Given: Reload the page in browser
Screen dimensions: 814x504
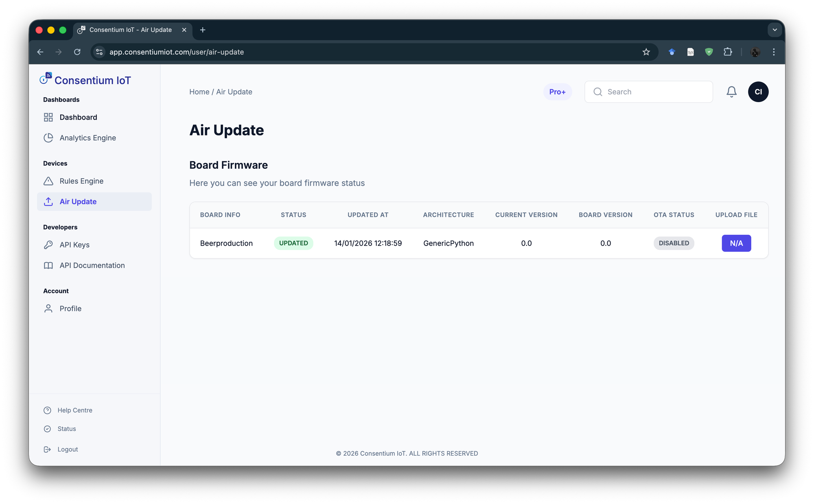Looking at the screenshot, I should (77, 52).
